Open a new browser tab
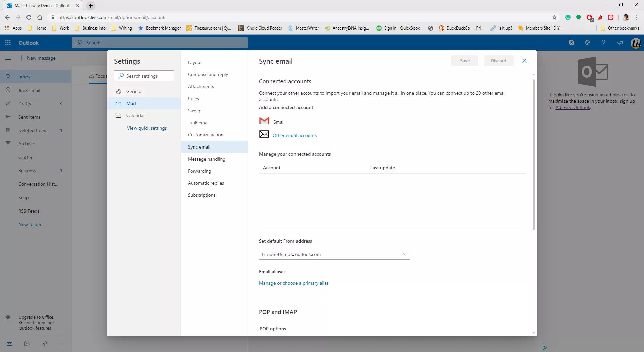This screenshot has height=352, width=644. [x=91, y=6]
